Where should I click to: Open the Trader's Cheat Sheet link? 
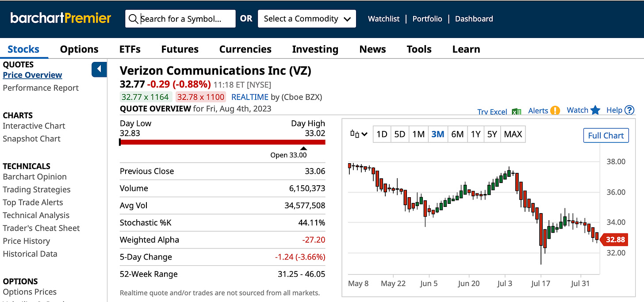point(41,228)
